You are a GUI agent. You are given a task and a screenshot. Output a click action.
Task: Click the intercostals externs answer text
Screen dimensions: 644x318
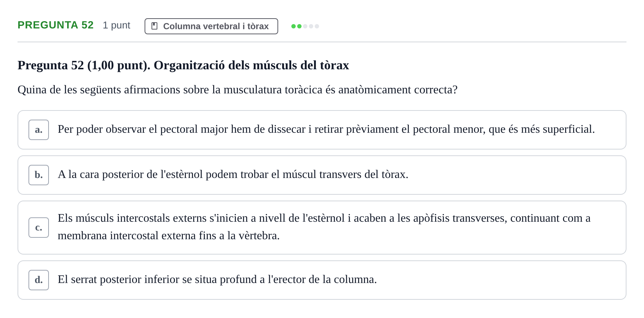click(x=324, y=227)
